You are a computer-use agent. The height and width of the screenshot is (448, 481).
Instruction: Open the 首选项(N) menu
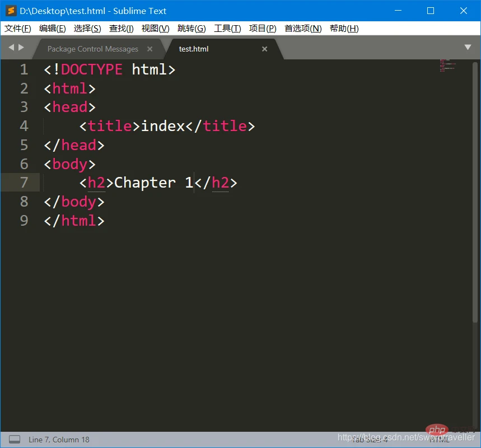tap(303, 29)
